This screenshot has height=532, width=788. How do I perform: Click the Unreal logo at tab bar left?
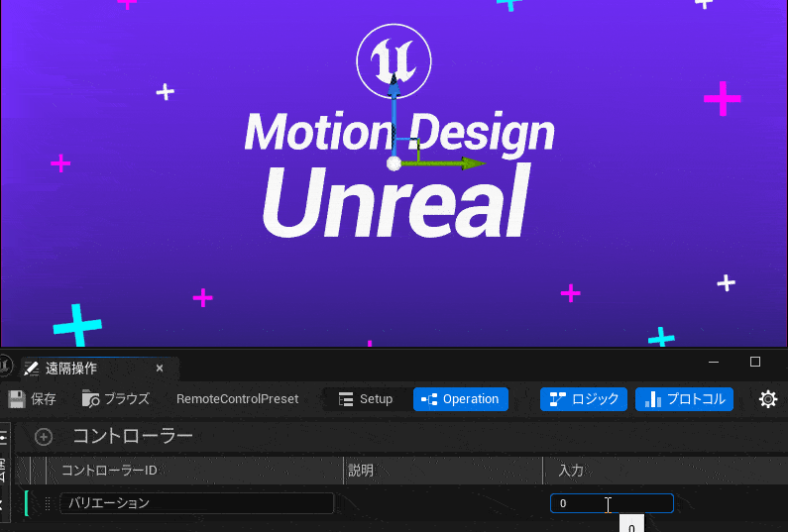[x=4, y=366]
